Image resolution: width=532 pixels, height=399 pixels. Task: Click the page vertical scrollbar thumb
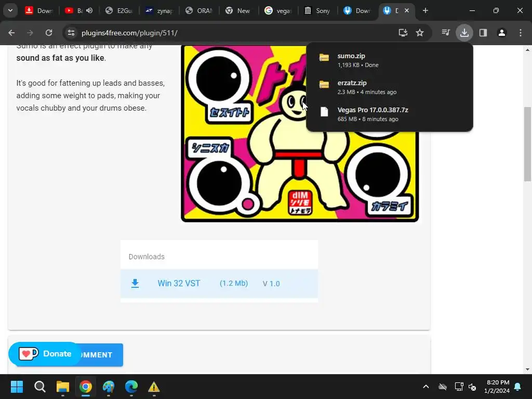(x=527, y=144)
